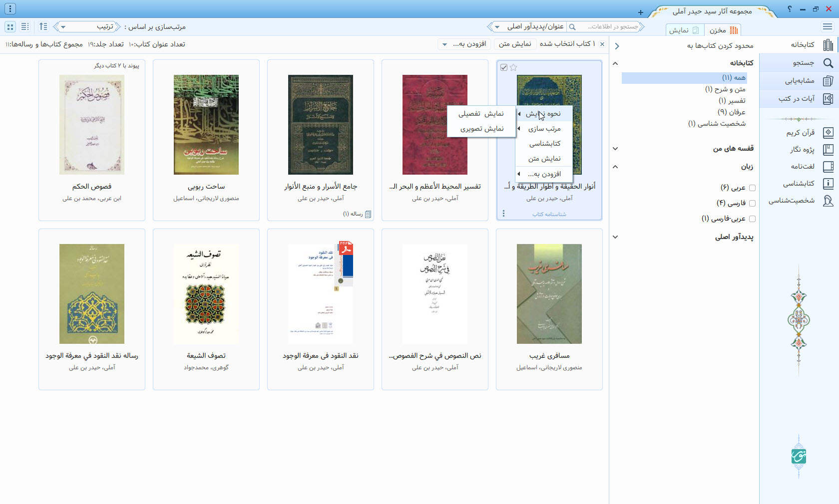
Task: Open the فصوص الحكم book cover
Action: click(x=92, y=125)
